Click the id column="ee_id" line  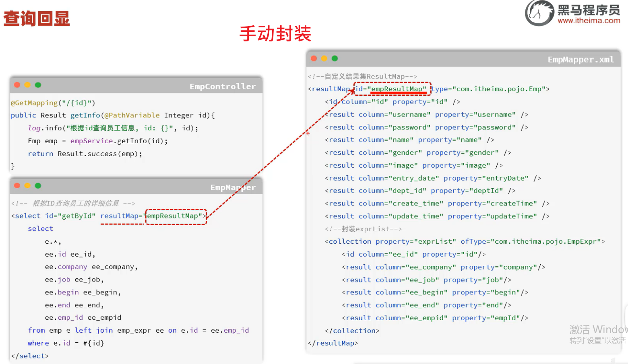pyautogui.click(x=414, y=254)
